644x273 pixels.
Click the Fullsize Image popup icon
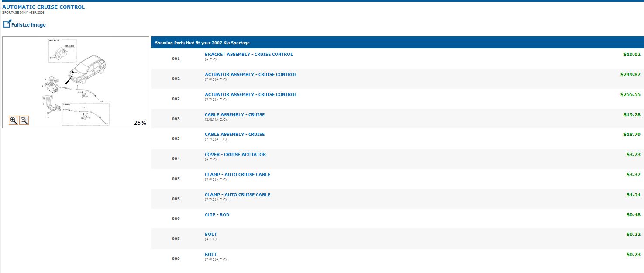(x=7, y=24)
